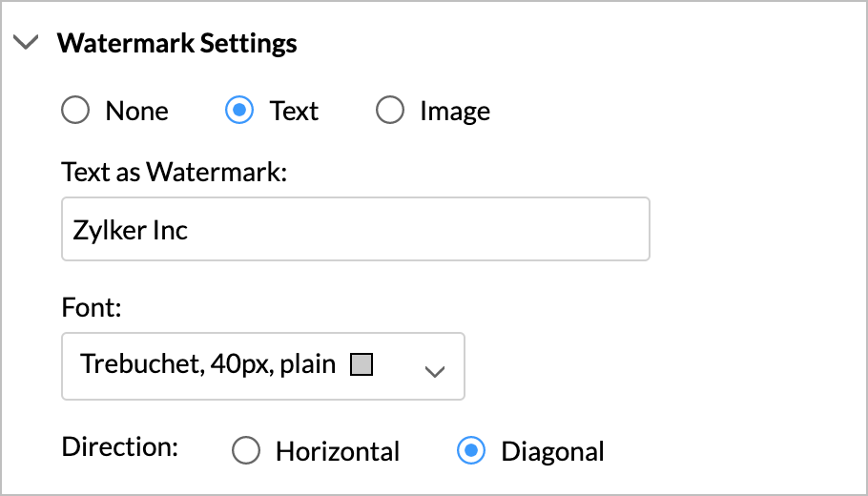
Task: Select the Horizontal direction radio button
Action: point(246,451)
